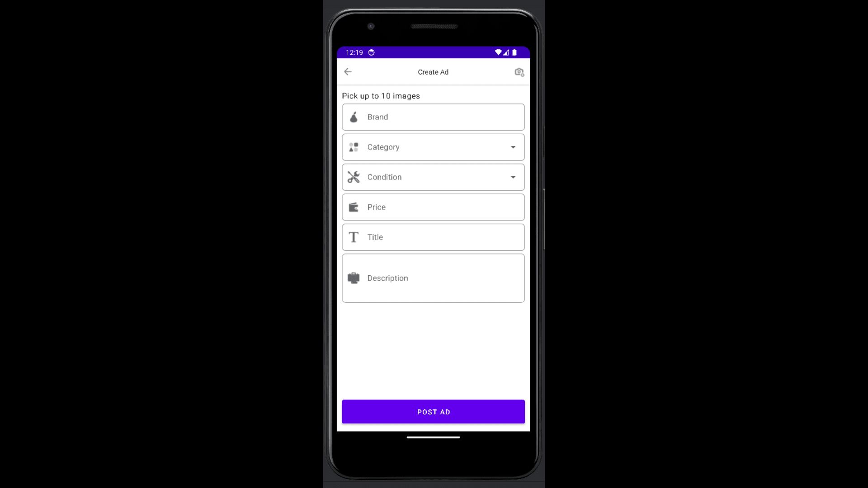Click POST AD button to submit

(x=434, y=412)
